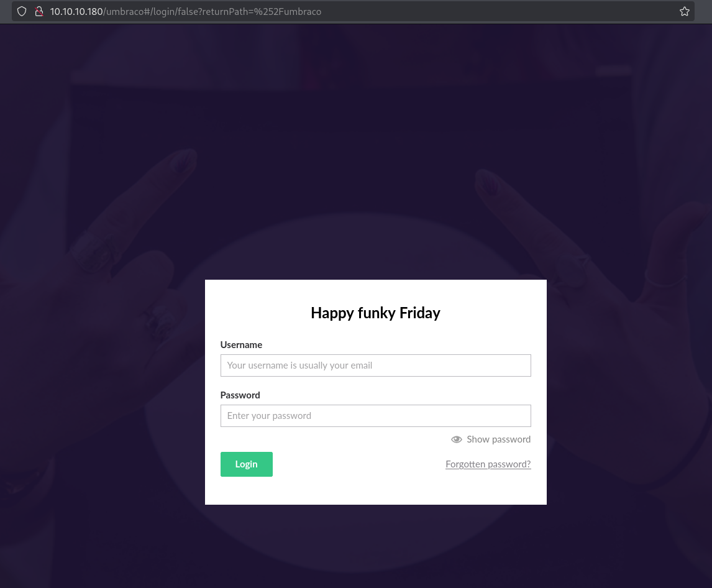This screenshot has width=712, height=588.
Task: Focus the Username email input field
Action: tap(375, 365)
